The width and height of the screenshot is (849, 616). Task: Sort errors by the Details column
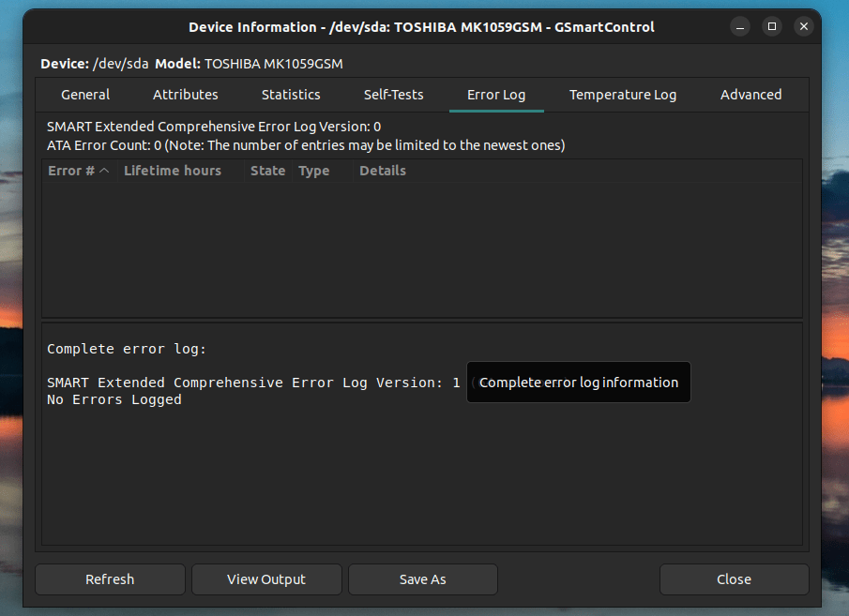tap(383, 171)
